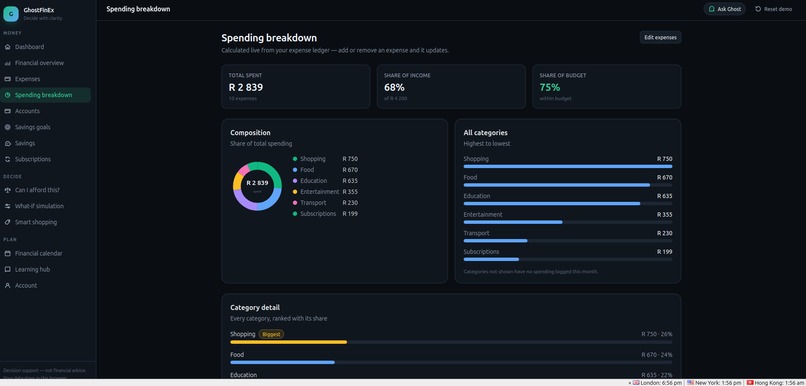Screen dimensions: 806x386
Task: Open Expenses in the sidebar
Action: [46, 79]
